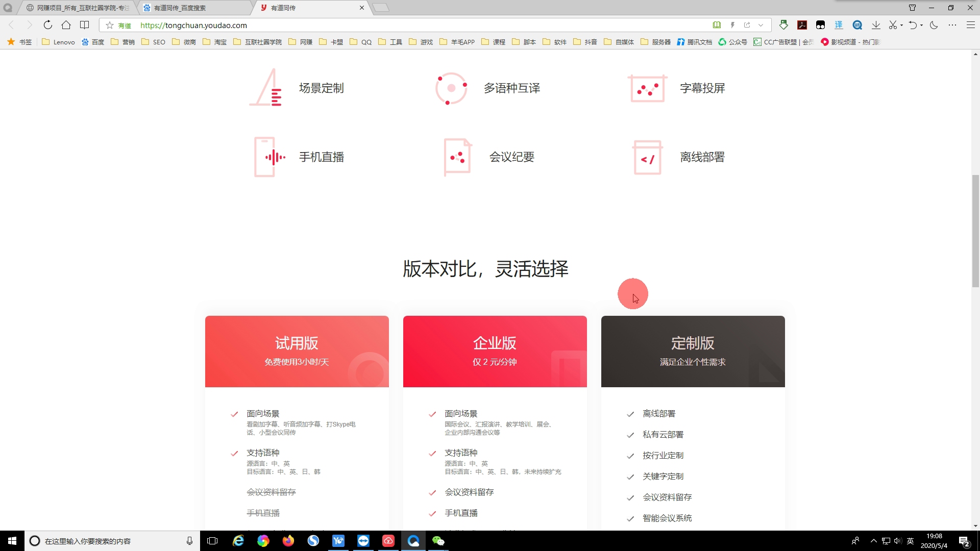Image resolution: width=980 pixels, height=551 pixels.
Task: Click the star to bookmark this page
Action: click(x=109, y=25)
